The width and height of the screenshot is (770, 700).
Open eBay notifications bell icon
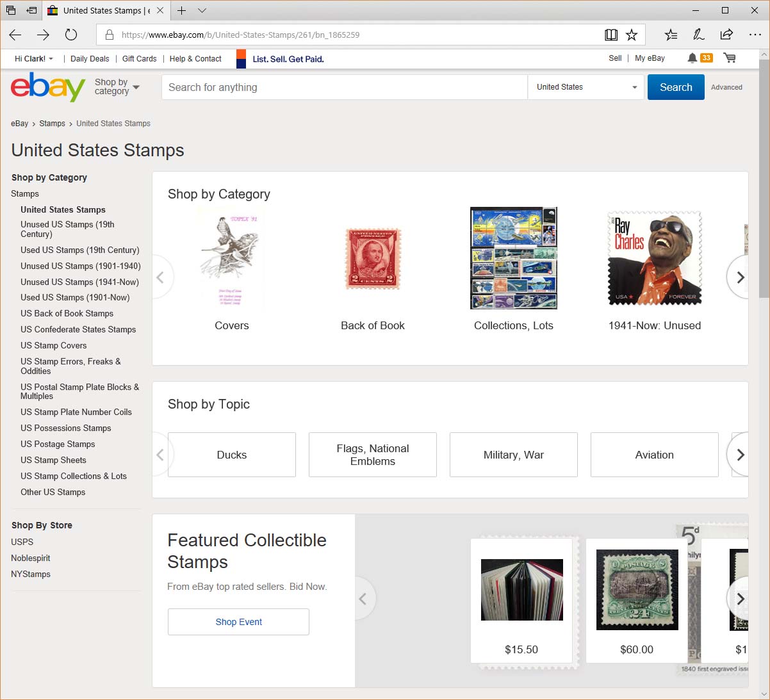pyautogui.click(x=692, y=58)
